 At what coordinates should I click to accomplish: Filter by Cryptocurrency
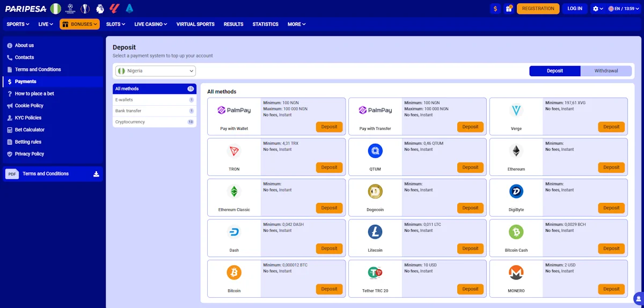tap(155, 122)
